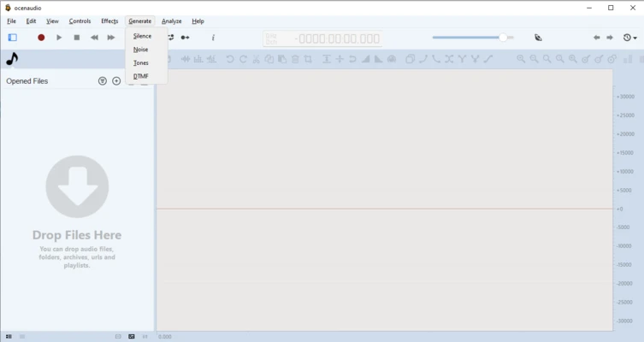The height and width of the screenshot is (342, 644).
Task: Go forward with the right arrow icon
Action: coord(610,38)
